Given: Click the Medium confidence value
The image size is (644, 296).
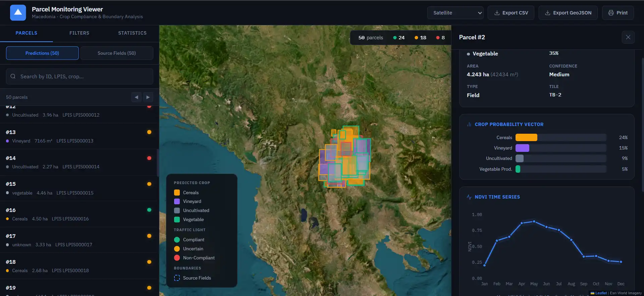Looking at the screenshot, I should [x=559, y=75].
